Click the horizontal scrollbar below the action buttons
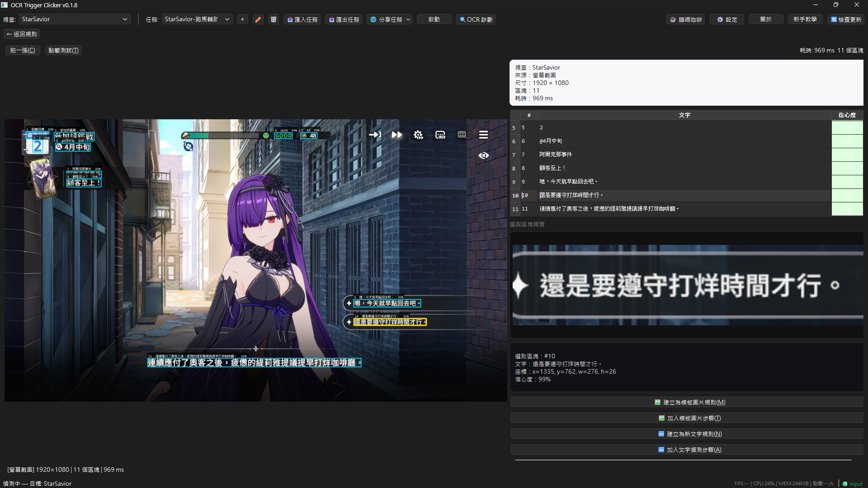Image resolution: width=868 pixels, height=488 pixels. [683, 460]
